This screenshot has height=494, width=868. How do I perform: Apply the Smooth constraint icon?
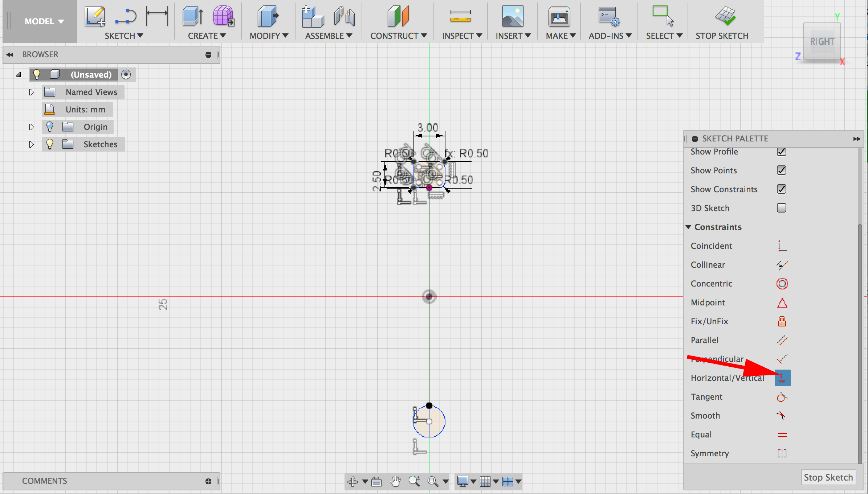(x=782, y=416)
